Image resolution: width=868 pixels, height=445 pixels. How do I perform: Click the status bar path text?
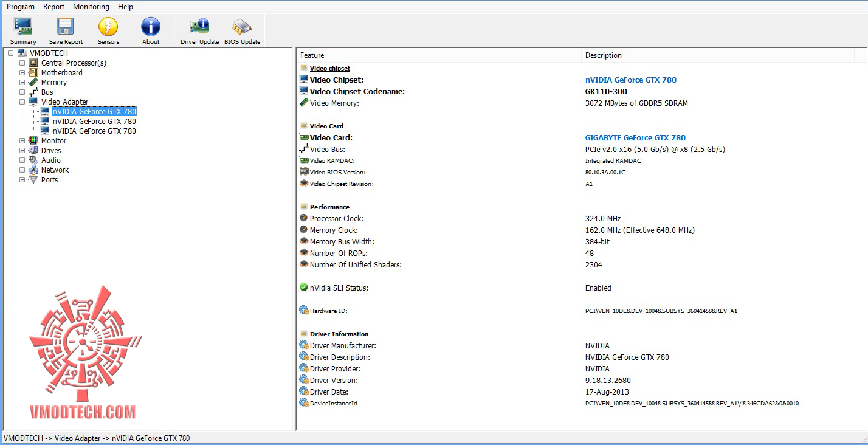[x=97, y=438]
